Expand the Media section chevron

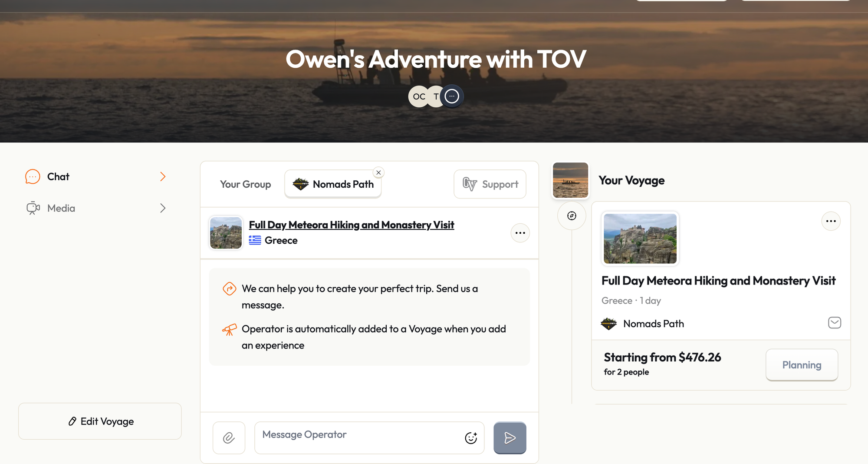pos(163,208)
